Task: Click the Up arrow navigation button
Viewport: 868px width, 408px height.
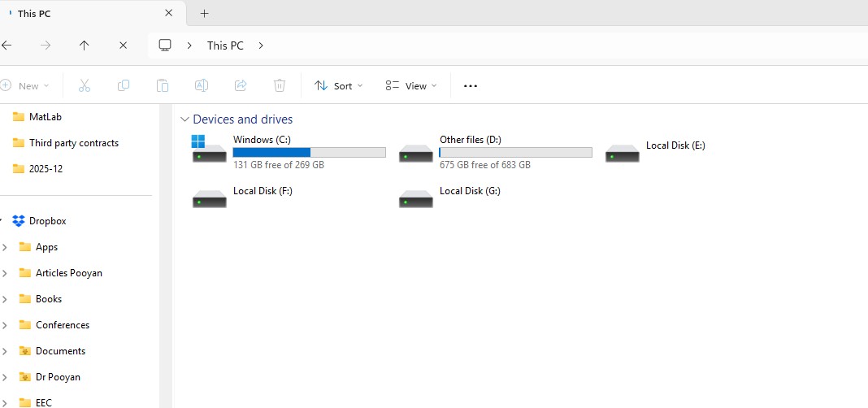Action: pos(84,46)
